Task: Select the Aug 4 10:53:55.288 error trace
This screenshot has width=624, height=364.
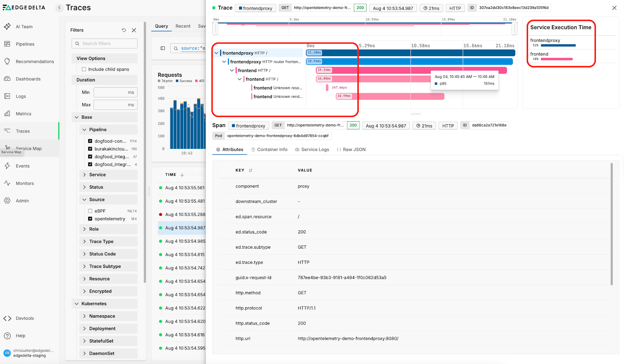Action: click(184, 214)
